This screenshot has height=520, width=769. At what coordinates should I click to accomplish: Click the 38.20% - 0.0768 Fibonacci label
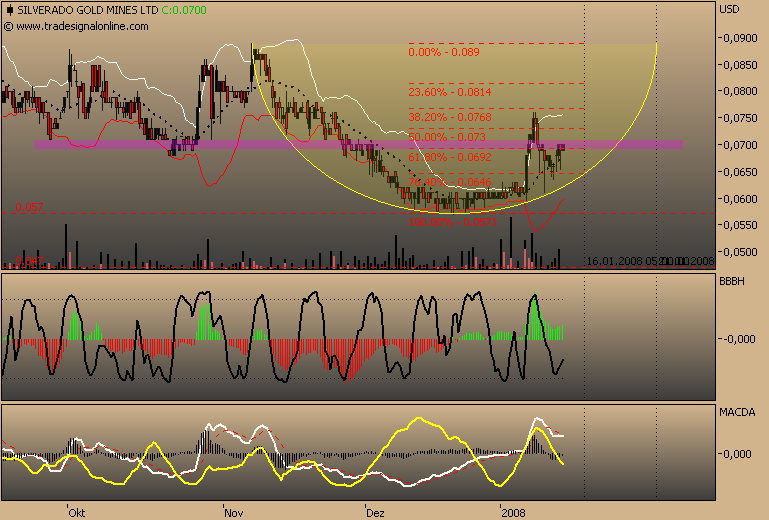pos(450,117)
